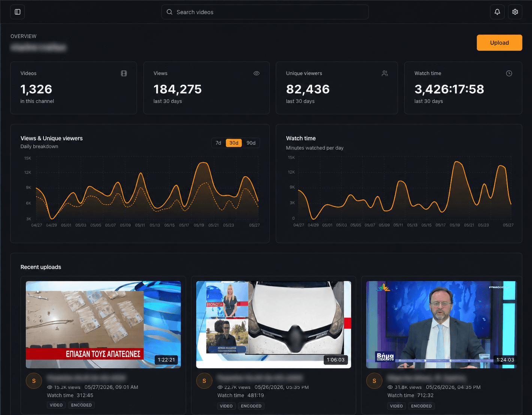Switch chart range to 7d
Viewport: 532px width, 415px height.
[x=218, y=143]
